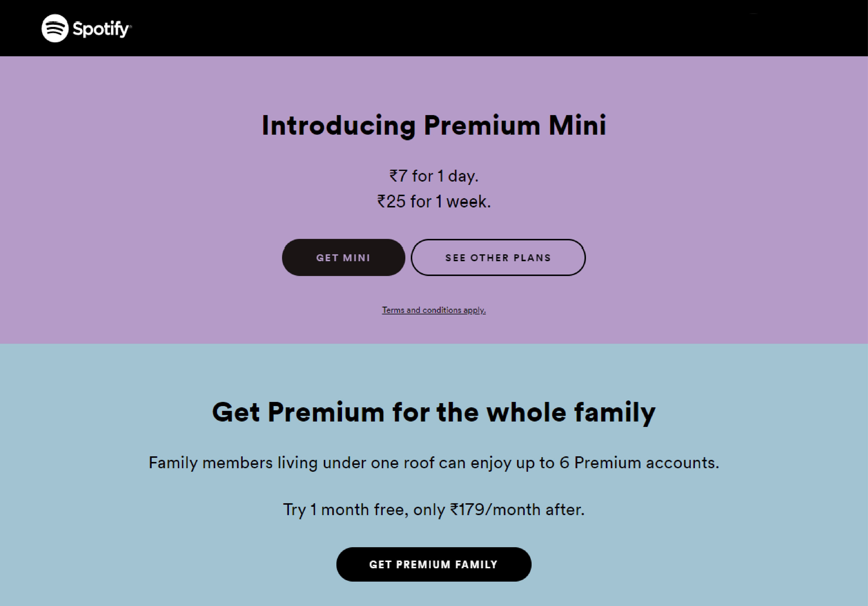Click the word family in the second heading
Viewport: 868px width, 606px height.
coord(615,413)
